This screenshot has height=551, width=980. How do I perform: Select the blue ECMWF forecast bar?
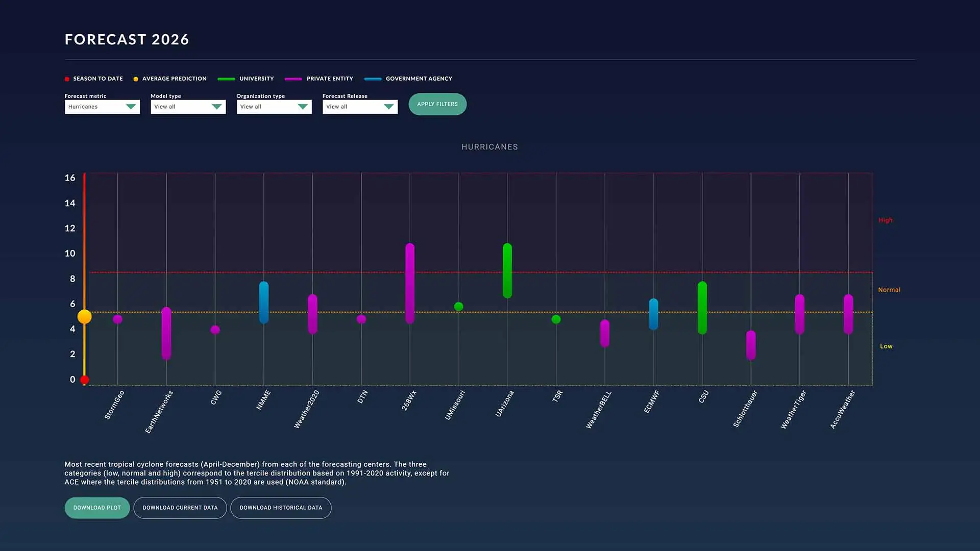pyautogui.click(x=653, y=314)
